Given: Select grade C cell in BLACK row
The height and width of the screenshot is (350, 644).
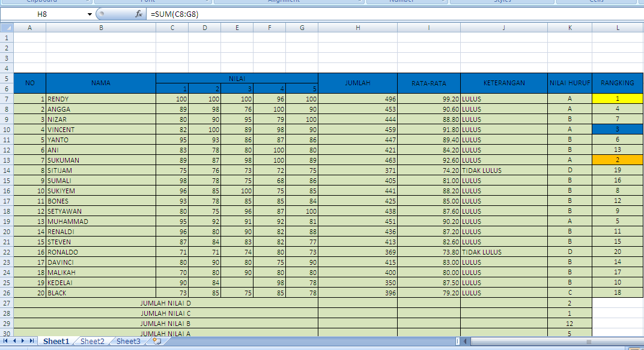Looking at the screenshot, I should pyautogui.click(x=570, y=293).
